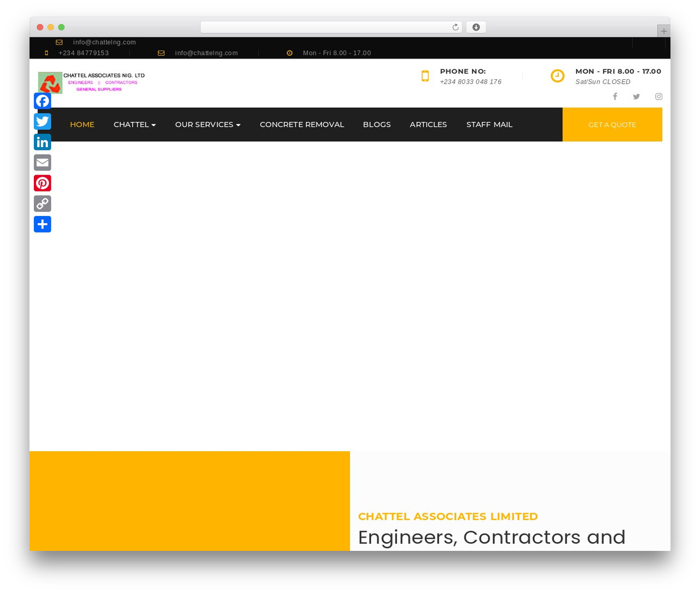Click the yellow phone icon beside PHONE NO
Screen dimensions: 700x593
[x=425, y=76]
